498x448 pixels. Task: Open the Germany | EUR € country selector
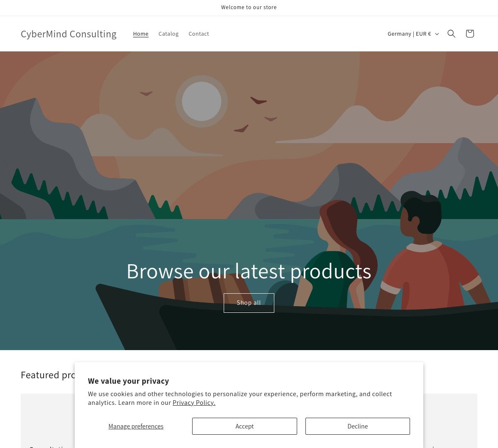pyautogui.click(x=413, y=34)
